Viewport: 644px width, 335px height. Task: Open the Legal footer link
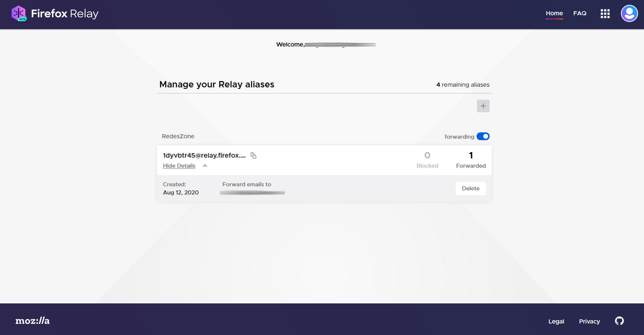click(556, 321)
